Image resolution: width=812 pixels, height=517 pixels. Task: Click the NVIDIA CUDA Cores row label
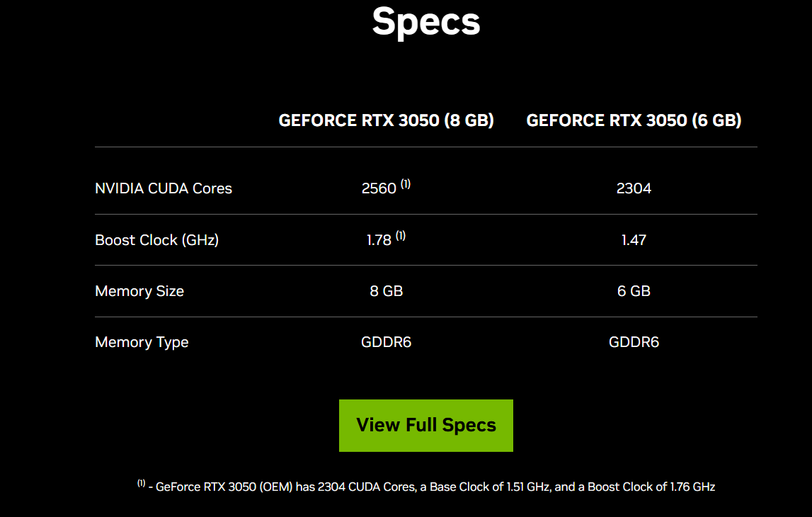click(164, 188)
